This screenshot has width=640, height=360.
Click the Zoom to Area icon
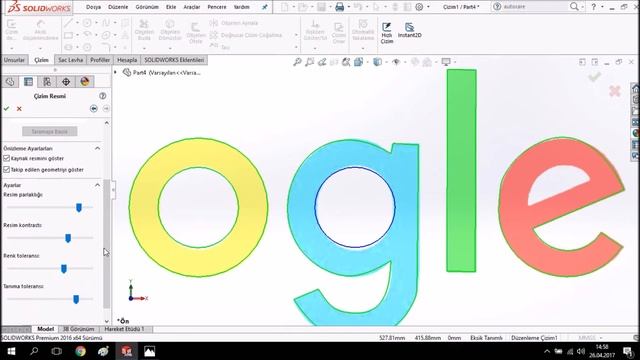point(310,62)
